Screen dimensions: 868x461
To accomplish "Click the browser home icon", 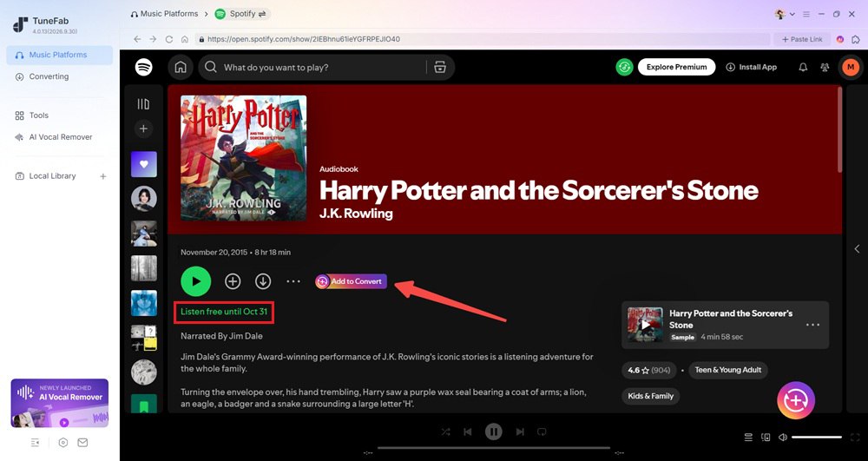I will pyautogui.click(x=185, y=39).
